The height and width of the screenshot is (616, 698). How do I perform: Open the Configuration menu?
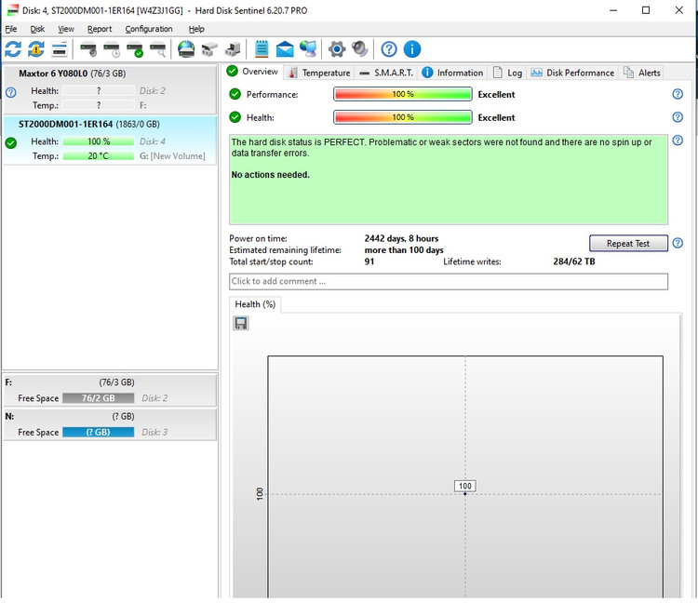149,29
